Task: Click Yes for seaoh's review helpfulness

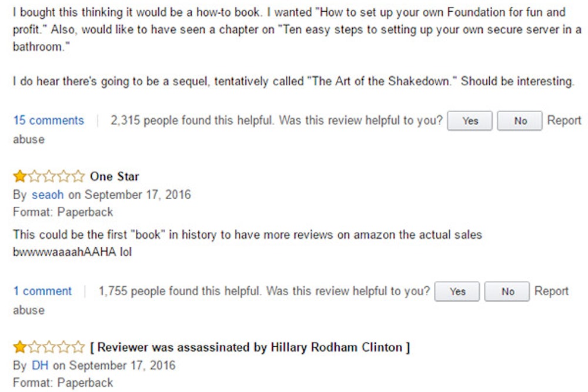Action: (457, 292)
